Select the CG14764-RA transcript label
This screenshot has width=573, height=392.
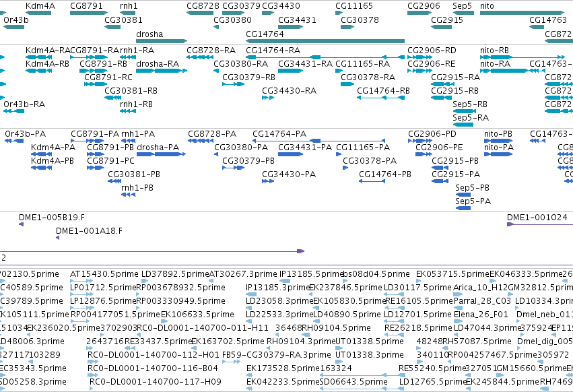pyautogui.click(x=273, y=50)
